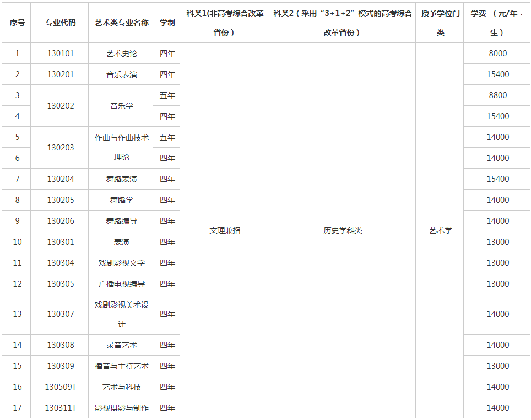Image resolution: width=531 pixels, height=420 pixels.
Task: Select 戏剧影视美术设计 major name
Action: coord(122,314)
